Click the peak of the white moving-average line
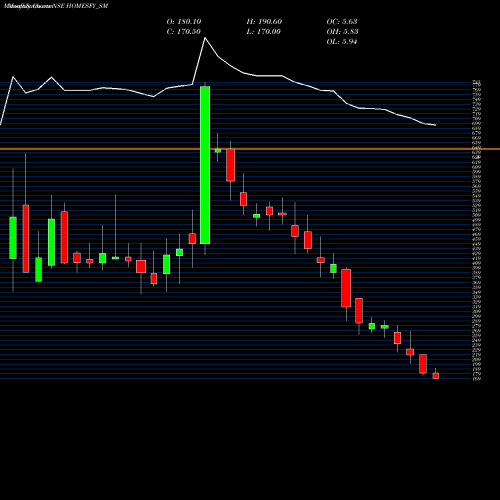The width and height of the screenshot is (500, 500). (x=205, y=38)
